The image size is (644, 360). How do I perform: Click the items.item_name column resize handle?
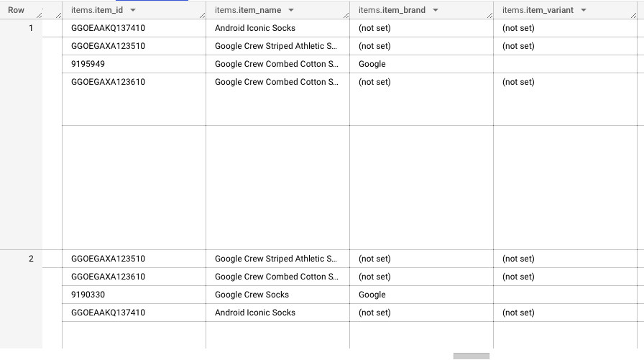coord(346,16)
